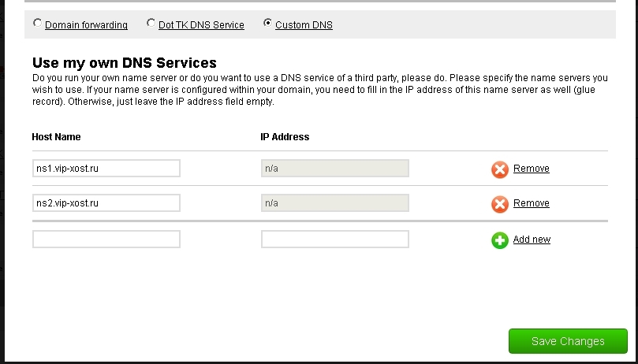Open the Dot TK DNS Service link
This screenshot has height=364, width=638.
(201, 25)
